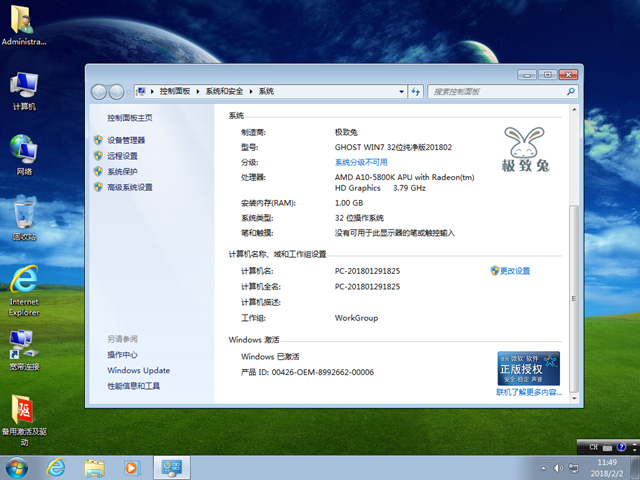Click the 32 位操作系统 value
This screenshot has width=640, height=480.
(x=359, y=218)
